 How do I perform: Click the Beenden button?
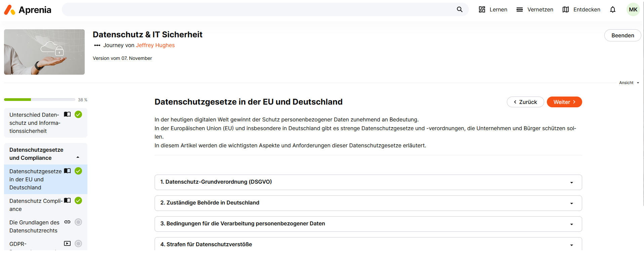click(622, 35)
